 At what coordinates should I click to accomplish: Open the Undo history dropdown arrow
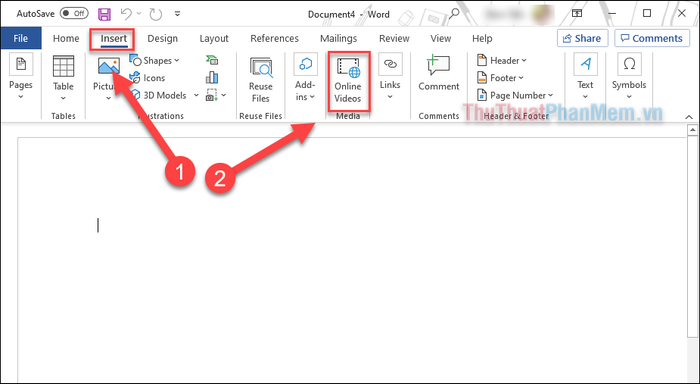(x=139, y=14)
